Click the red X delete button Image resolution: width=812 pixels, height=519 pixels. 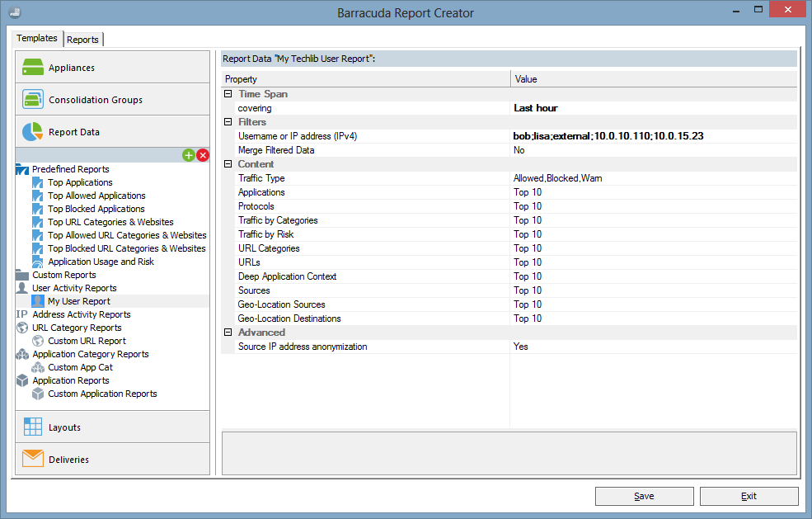pos(203,155)
